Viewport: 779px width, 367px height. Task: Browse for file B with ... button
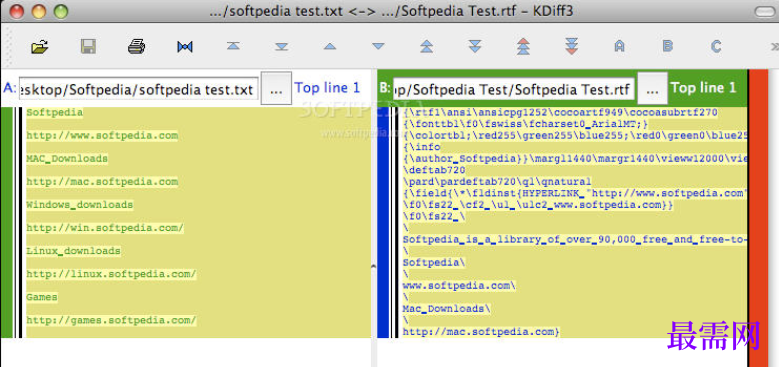(653, 88)
